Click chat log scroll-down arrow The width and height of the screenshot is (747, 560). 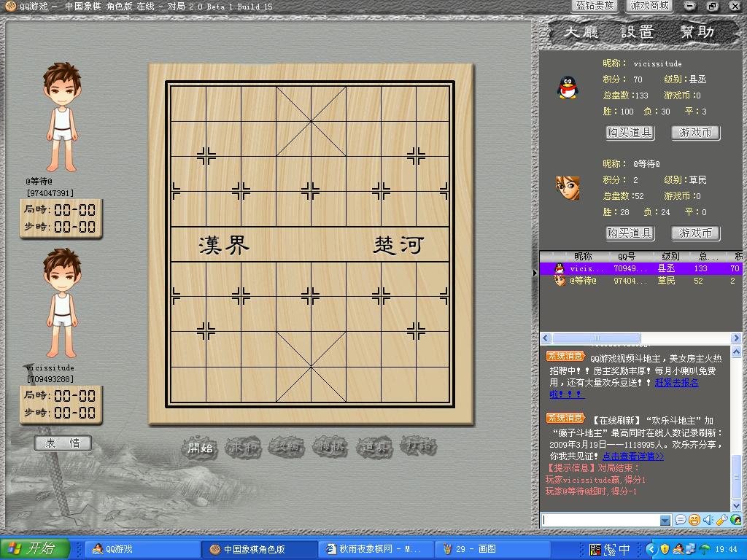(x=736, y=506)
